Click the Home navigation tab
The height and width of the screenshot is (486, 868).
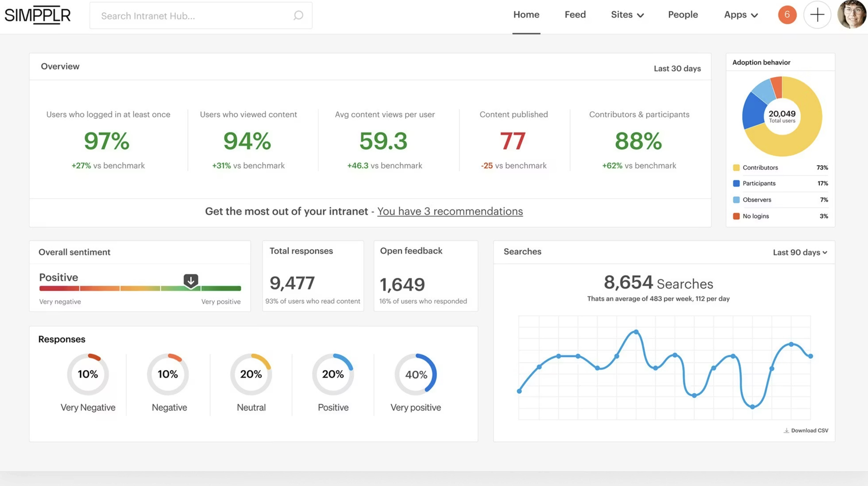coord(526,15)
